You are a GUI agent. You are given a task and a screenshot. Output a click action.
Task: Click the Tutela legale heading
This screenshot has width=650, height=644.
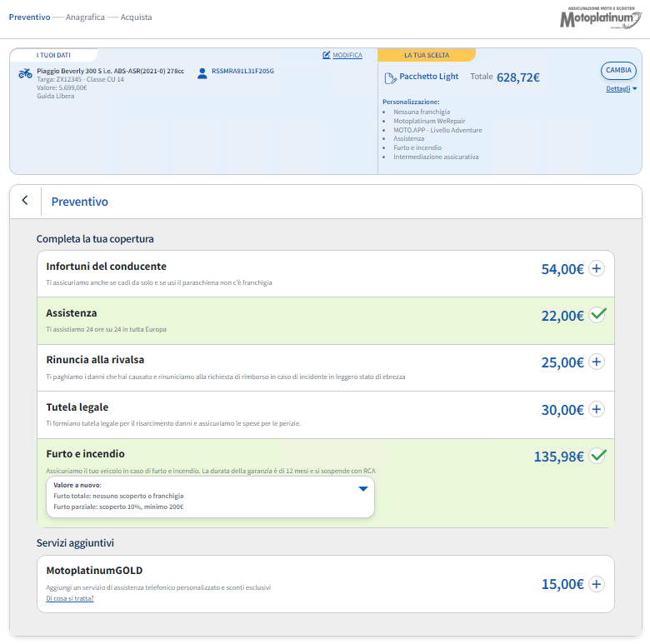77,407
